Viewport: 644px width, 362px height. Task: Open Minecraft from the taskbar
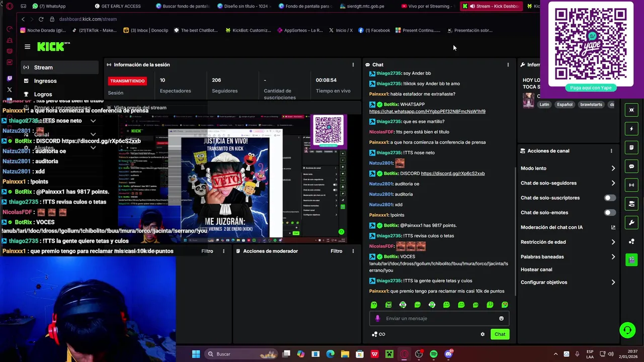[389, 354]
